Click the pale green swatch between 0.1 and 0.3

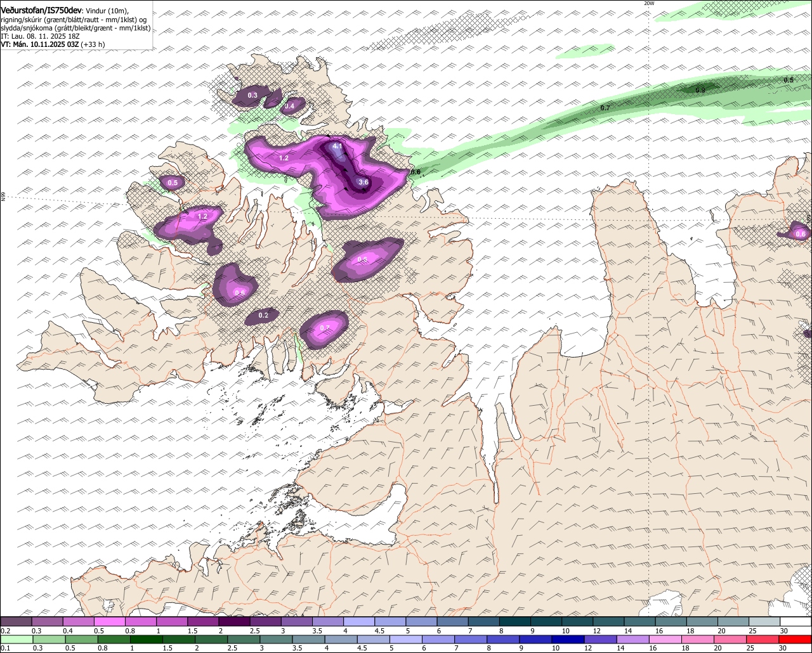coord(16,640)
